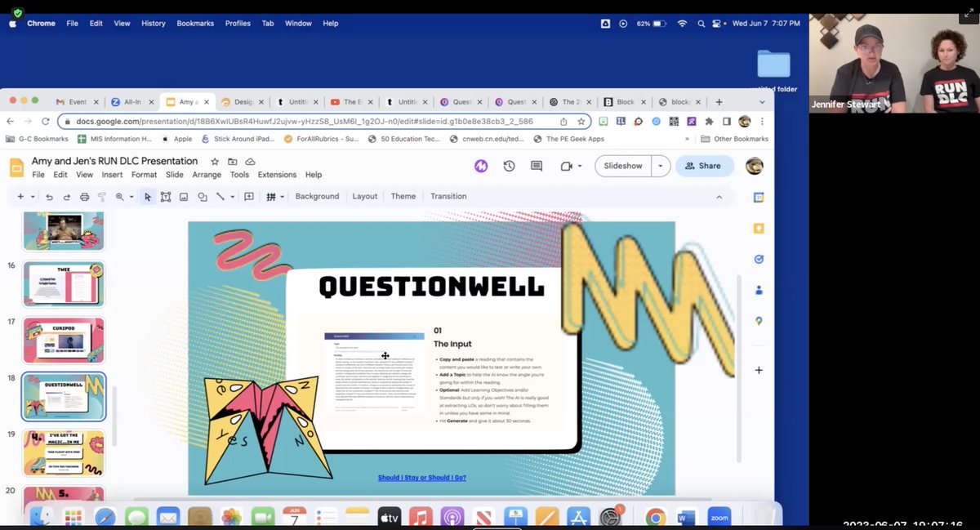Click the Redo icon in Slides toolbar
Viewport: 980px width, 530px height.
coord(66,197)
